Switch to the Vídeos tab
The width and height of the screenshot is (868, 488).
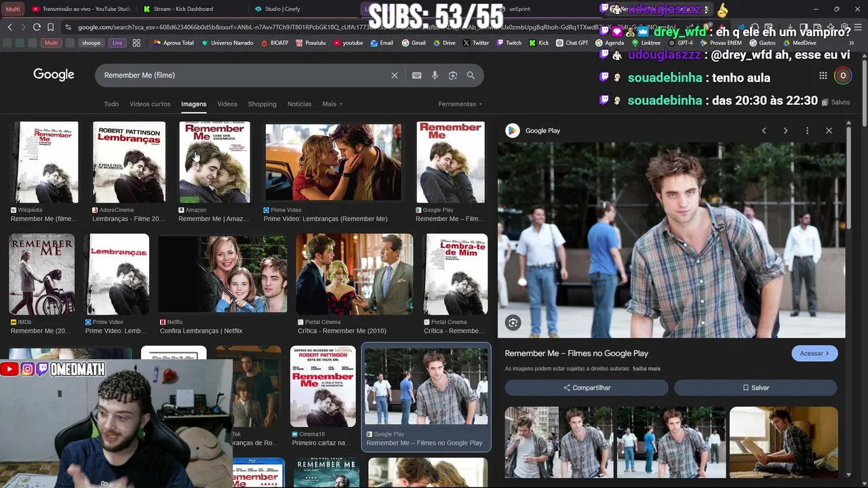(x=227, y=104)
